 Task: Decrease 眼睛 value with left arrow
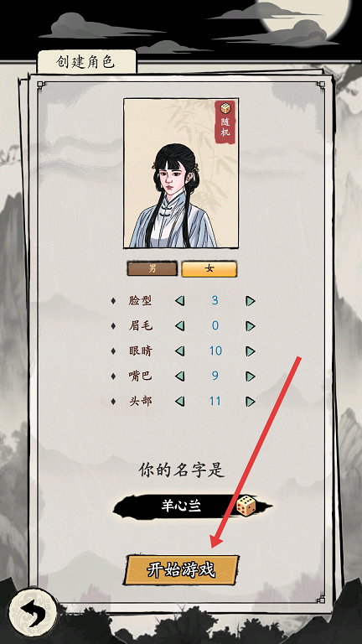tap(179, 351)
